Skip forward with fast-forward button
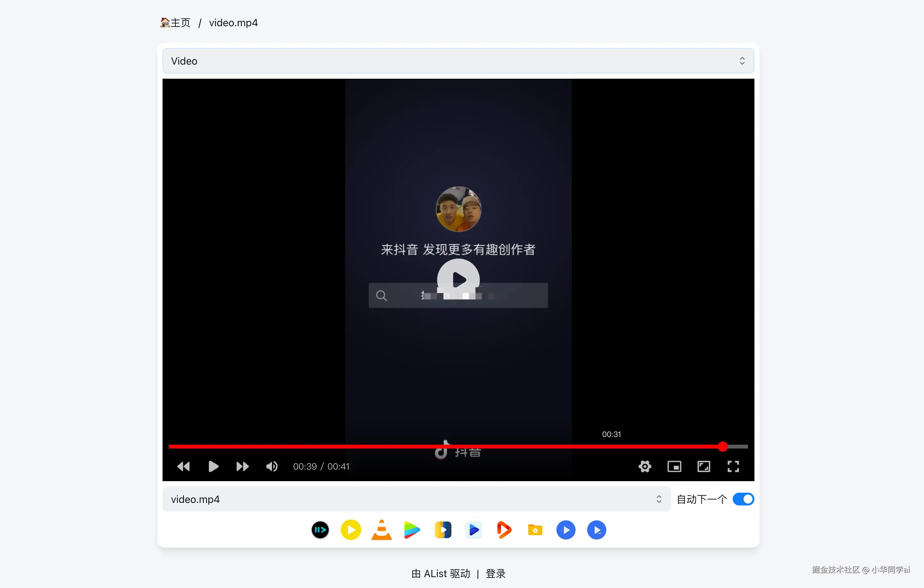Image resolution: width=924 pixels, height=588 pixels. click(x=243, y=466)
